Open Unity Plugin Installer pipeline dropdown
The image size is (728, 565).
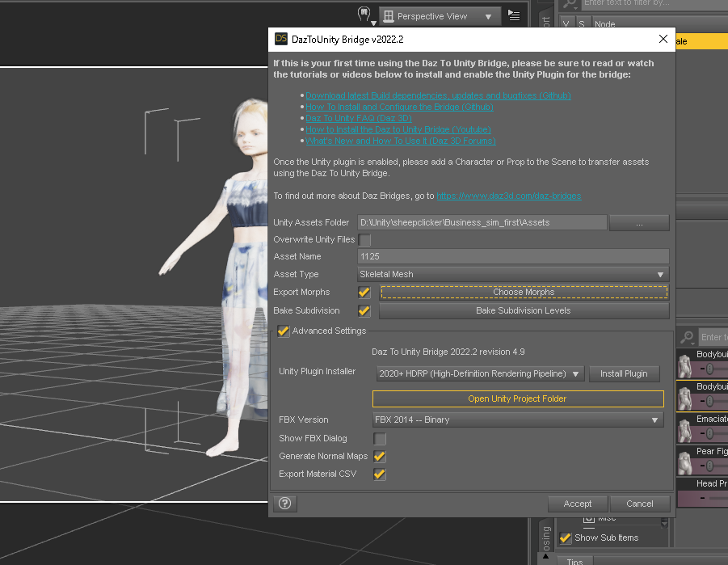click(480, 373)
